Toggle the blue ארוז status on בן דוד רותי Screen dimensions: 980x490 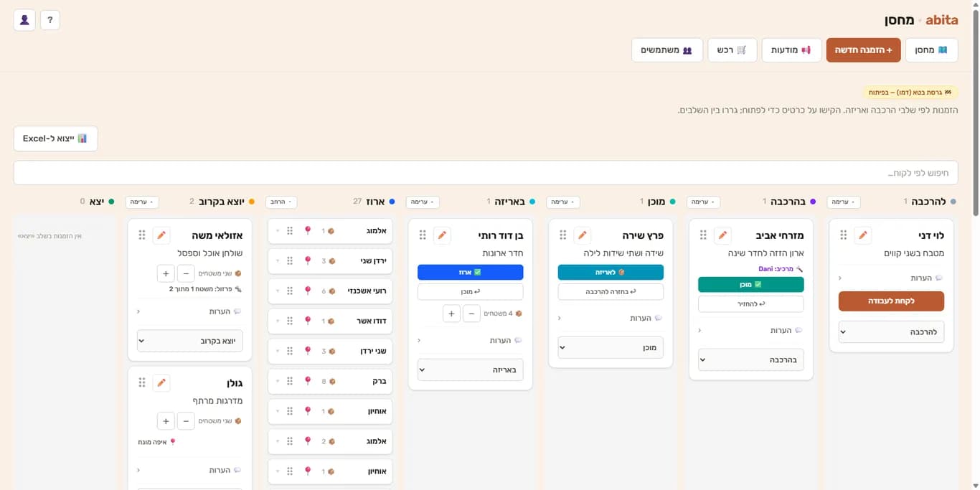(x=471, y=273)
